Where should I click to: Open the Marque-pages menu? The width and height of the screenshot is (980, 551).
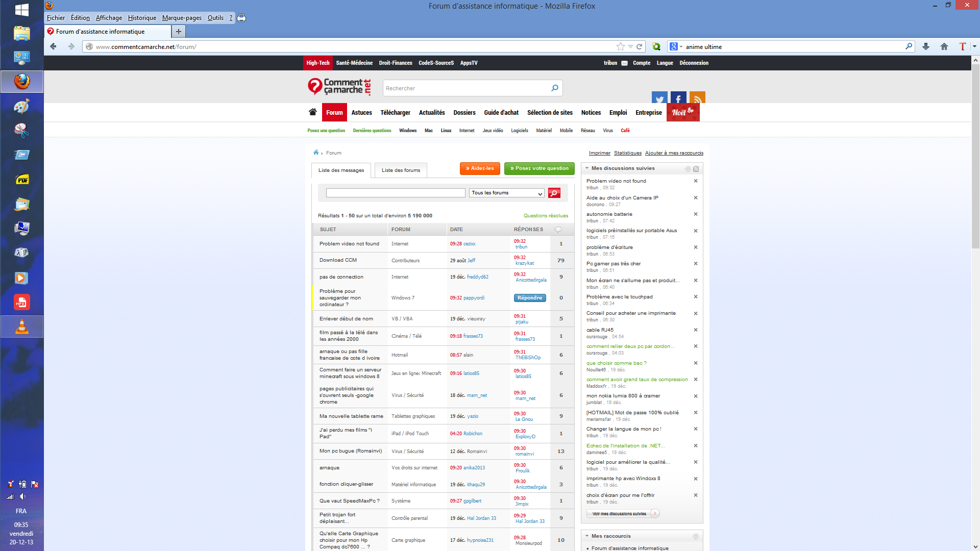pos(182,18)
